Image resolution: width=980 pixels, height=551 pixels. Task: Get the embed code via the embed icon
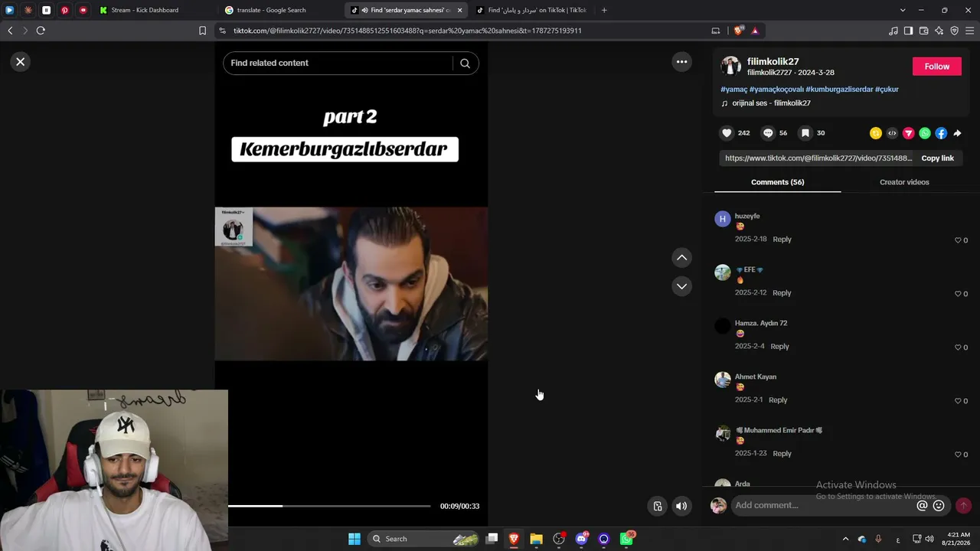[892, 133]
